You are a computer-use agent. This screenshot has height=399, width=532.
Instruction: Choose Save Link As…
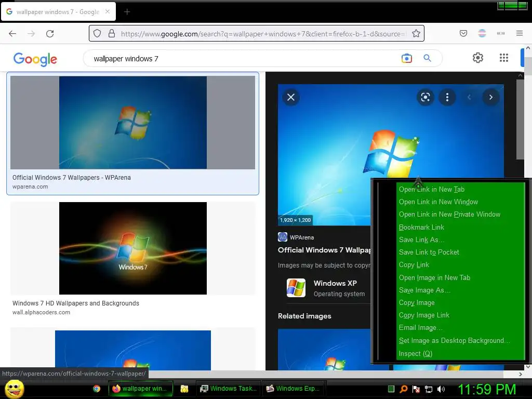pyautogui.click(x=460, y=240)
